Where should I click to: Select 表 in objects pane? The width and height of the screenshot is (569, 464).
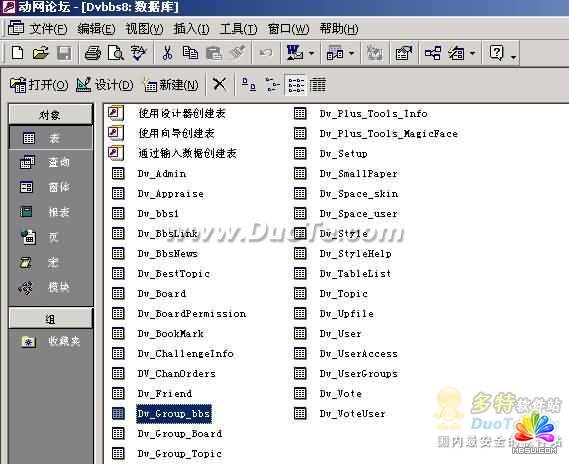click(50, 138)
